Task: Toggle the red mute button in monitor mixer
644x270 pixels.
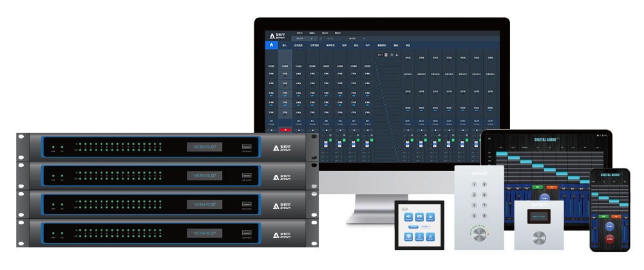Action: pyautogui.click(x=285, y=130)
